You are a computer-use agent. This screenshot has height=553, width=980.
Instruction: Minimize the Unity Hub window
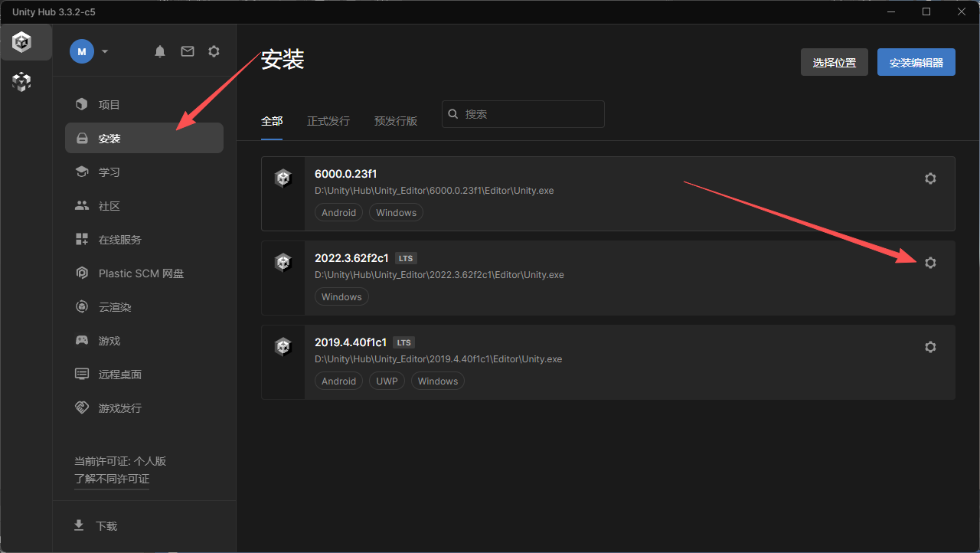[x=891, y=11]
